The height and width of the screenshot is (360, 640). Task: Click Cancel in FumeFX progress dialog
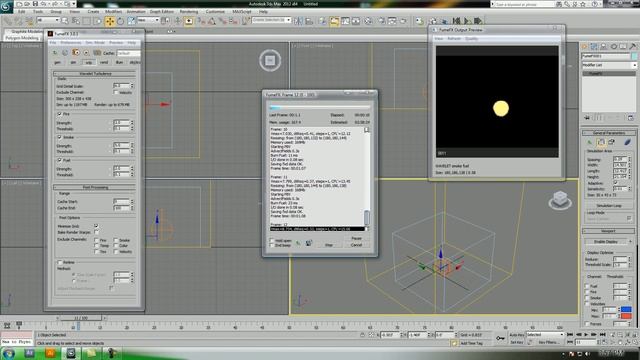[356, 245]
